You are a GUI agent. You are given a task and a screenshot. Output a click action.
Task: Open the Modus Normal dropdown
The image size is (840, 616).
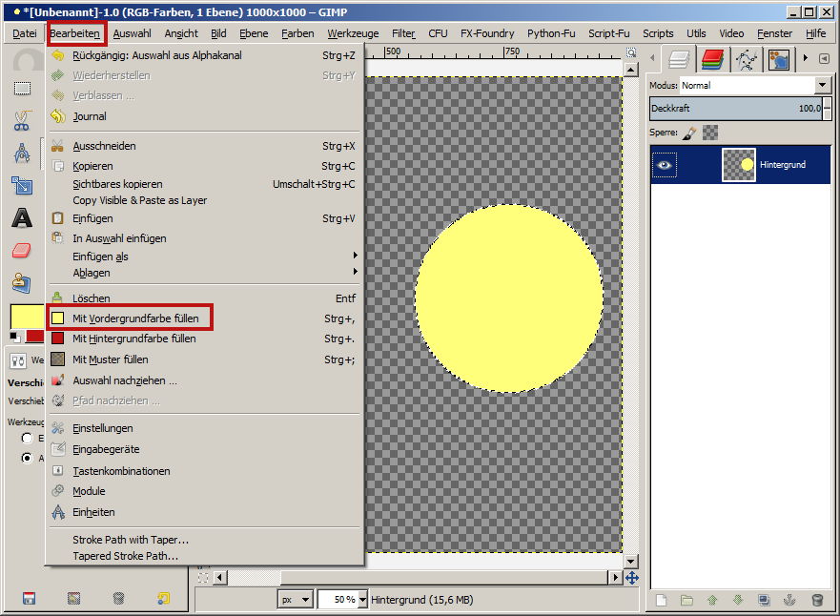pos(755,85)
